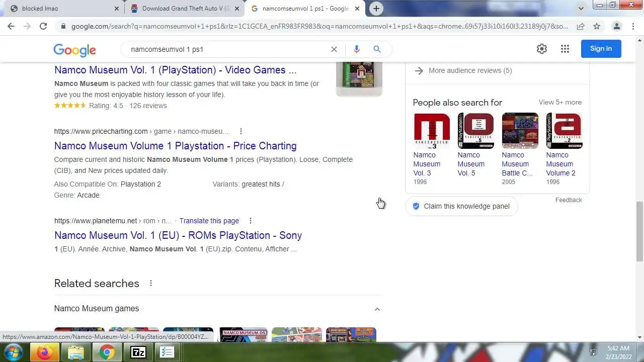Image resolution: width=644 pixels, height=362 pixels.
Task: Click the site lock icon in address bar
Action: (63, 26)
